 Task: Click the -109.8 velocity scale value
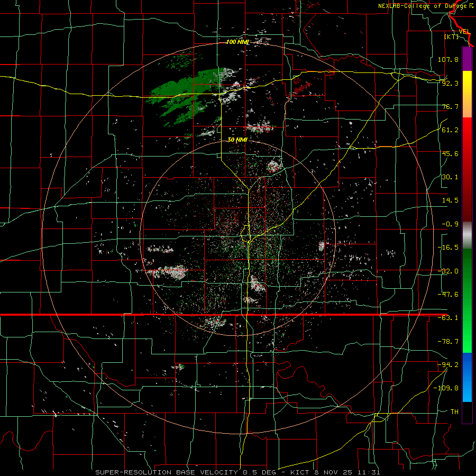tap(446, 388)
